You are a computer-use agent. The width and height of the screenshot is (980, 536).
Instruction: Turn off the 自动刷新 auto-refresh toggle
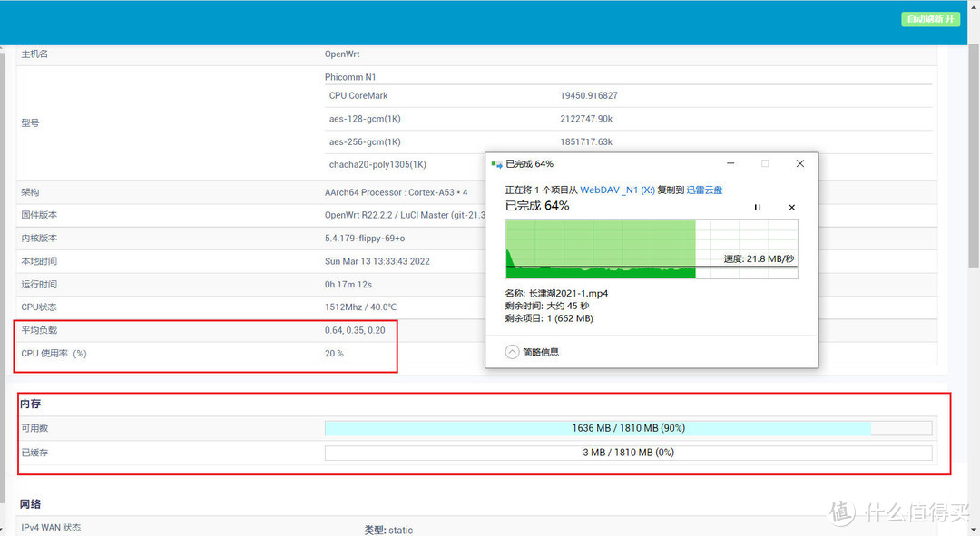coord(930,19)
